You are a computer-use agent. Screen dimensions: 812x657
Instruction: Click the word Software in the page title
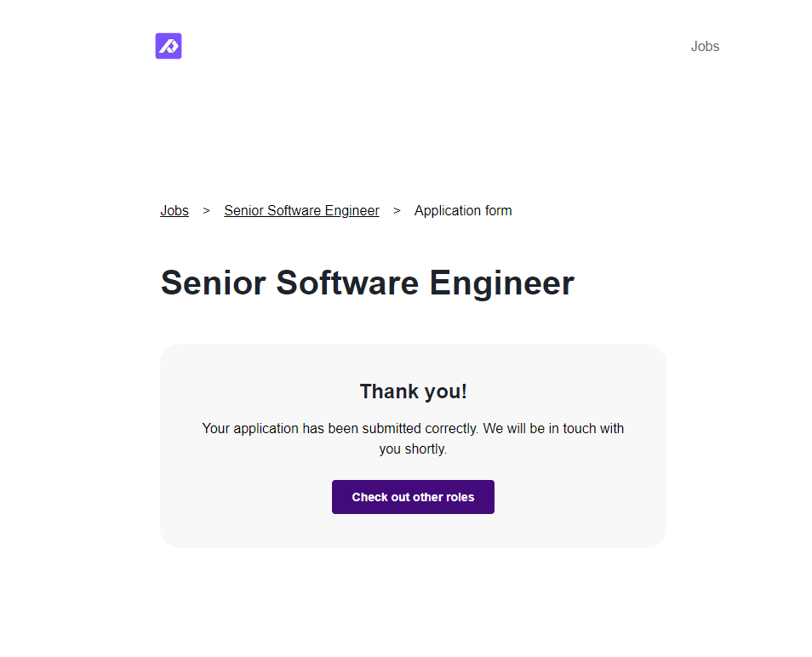tap(347, 283)
